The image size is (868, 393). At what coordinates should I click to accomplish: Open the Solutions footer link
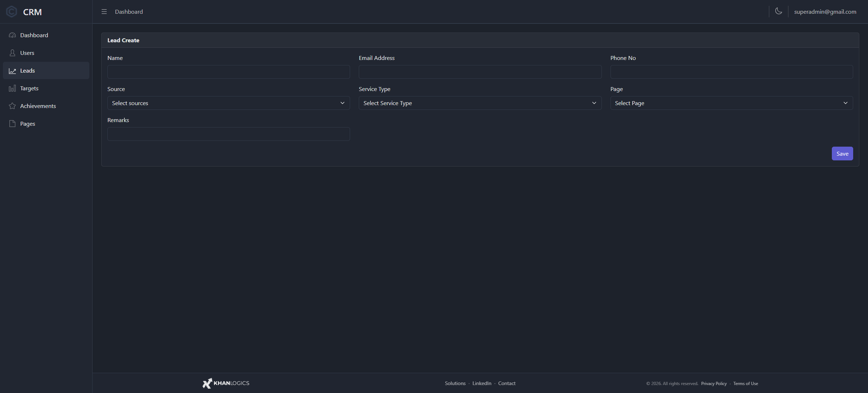pos(455,384)
